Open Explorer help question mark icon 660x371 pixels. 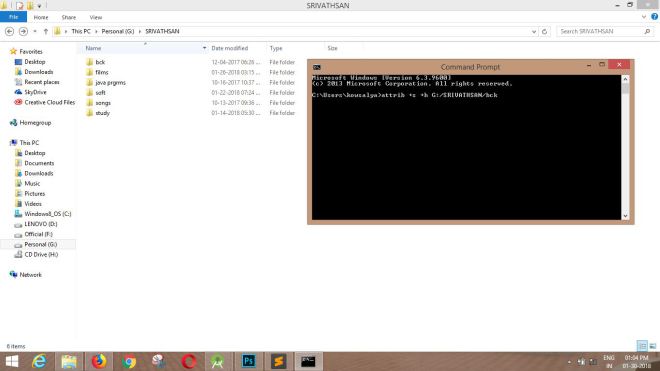tap(655, 17)
